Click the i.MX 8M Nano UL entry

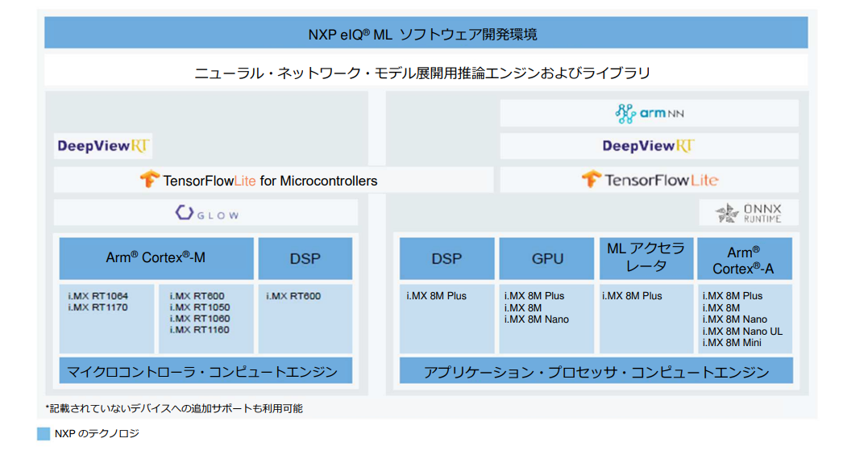(x=742, y=331)
